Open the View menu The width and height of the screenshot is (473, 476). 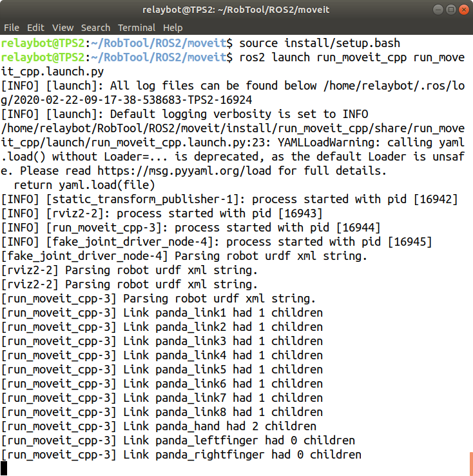63,28
